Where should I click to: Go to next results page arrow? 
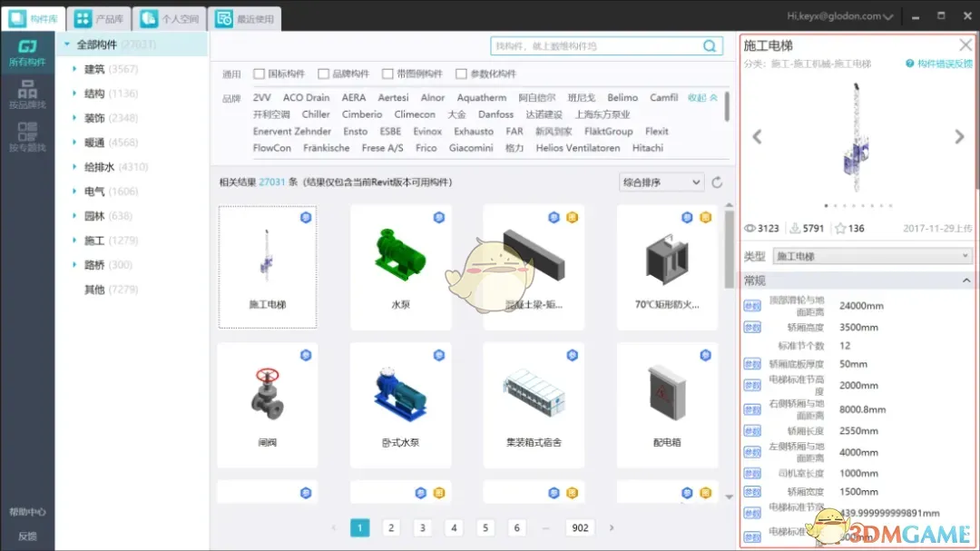(612, 527)
